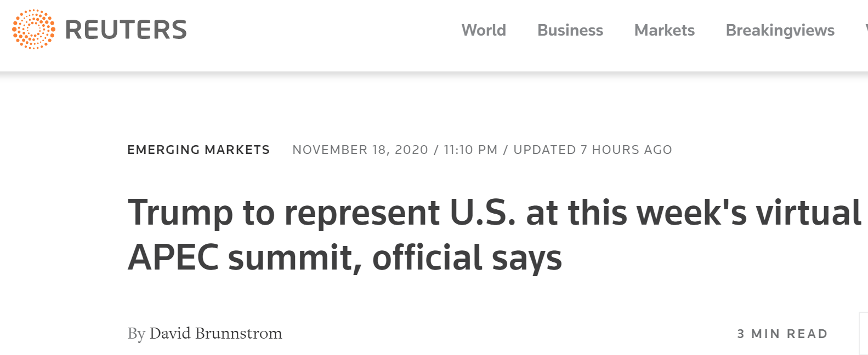
Task: Open the Markets navigation item
Action: [664, 30]
